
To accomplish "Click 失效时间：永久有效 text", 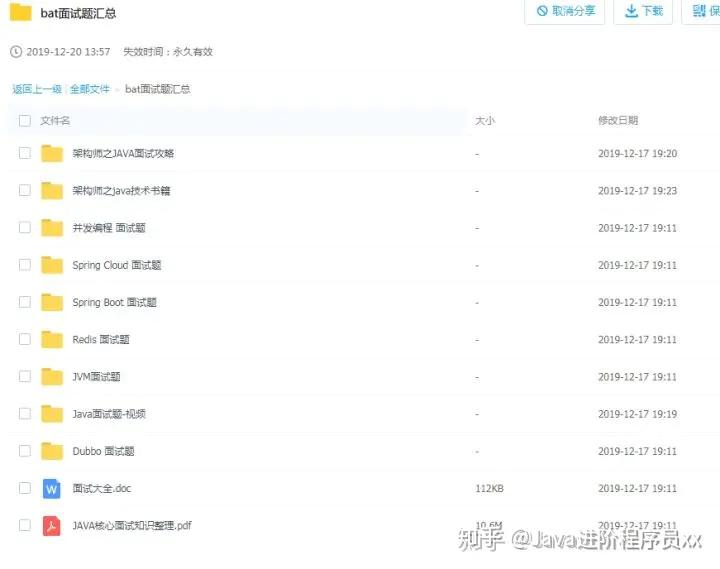I will pyautogui.click(x=168, y=51).
